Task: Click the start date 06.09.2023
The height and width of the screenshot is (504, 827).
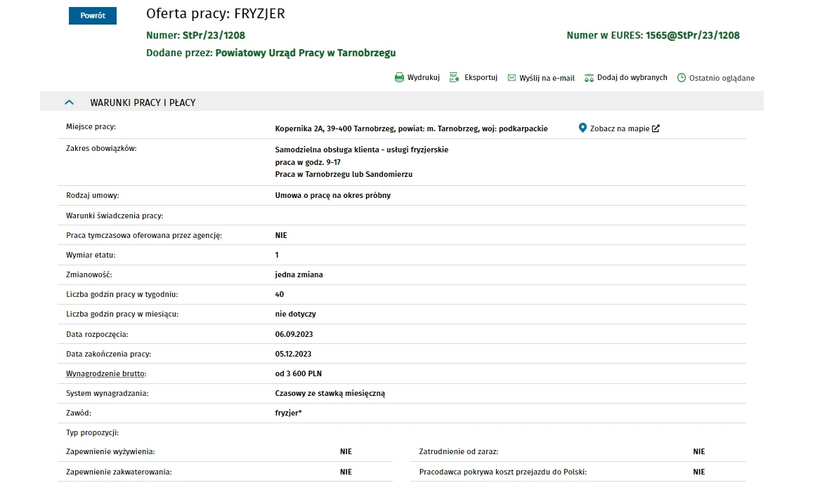Action: pos(294,334)
